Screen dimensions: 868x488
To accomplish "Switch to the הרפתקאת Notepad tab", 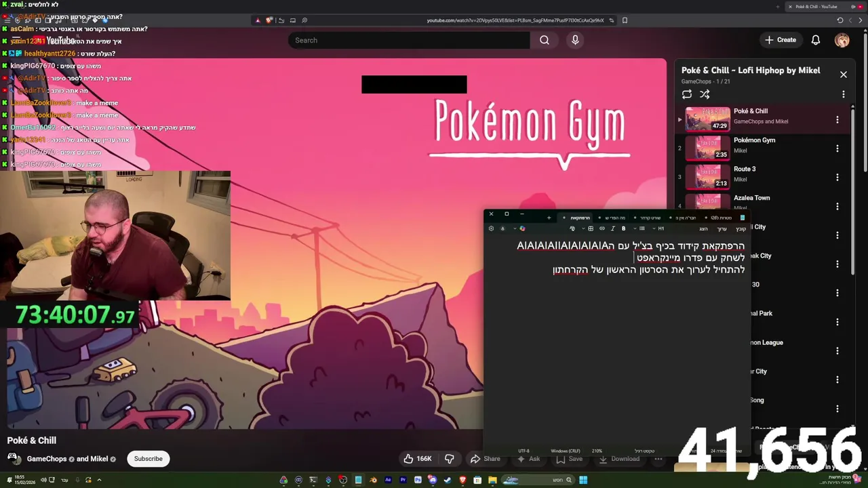I will click(576, 218).
